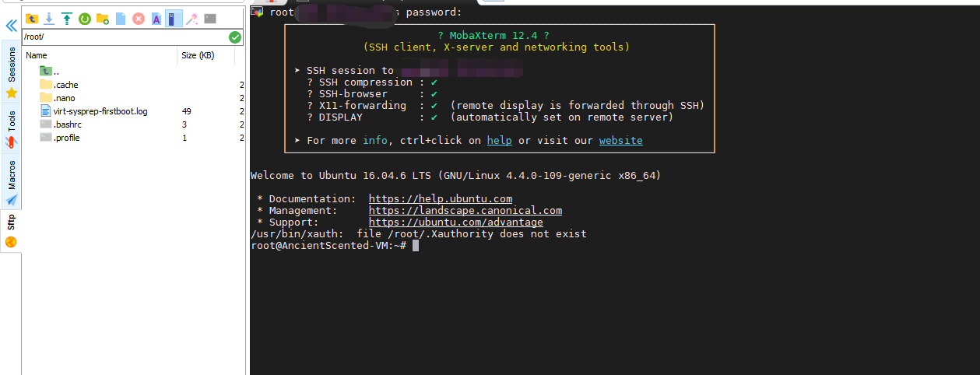This screenshot has height=375, width=980.
Task: Click size value 3 of .bashrc
Action: pyautogui.click(x=184, y=124)
